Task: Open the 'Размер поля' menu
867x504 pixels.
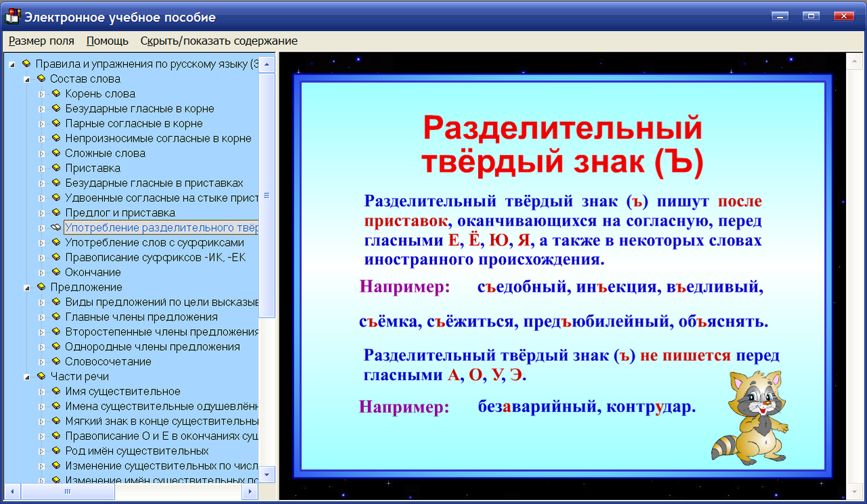Action: point(41,41)
